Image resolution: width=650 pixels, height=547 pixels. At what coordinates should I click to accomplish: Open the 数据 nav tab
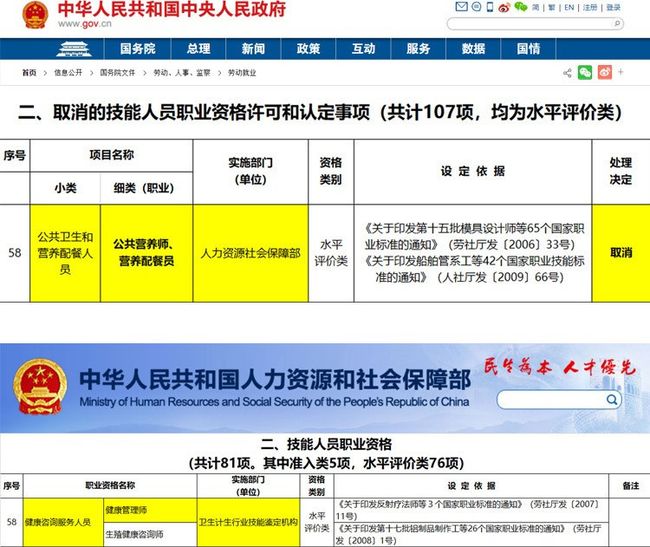(x=473, y=49)
